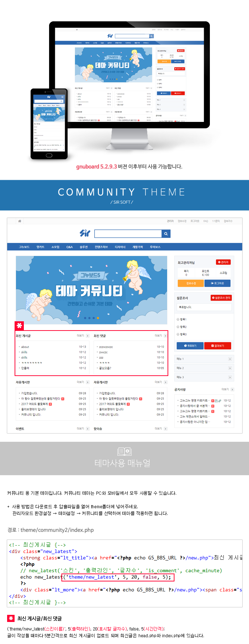This screenshot has height=644, width=249.
Task: Click the orange banner slide indicator dot
Action: pos(98,318)
